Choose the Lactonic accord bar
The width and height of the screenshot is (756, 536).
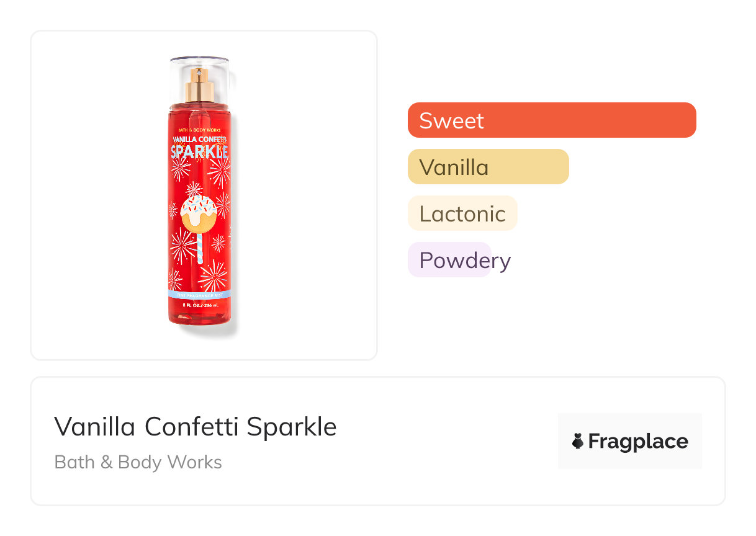tap(462, 213)
